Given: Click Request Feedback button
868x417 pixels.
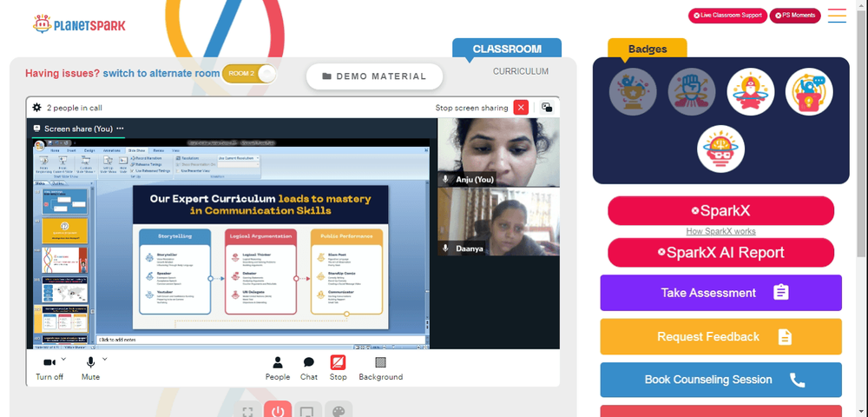Looking at the screenshot, I should [720, 337].
